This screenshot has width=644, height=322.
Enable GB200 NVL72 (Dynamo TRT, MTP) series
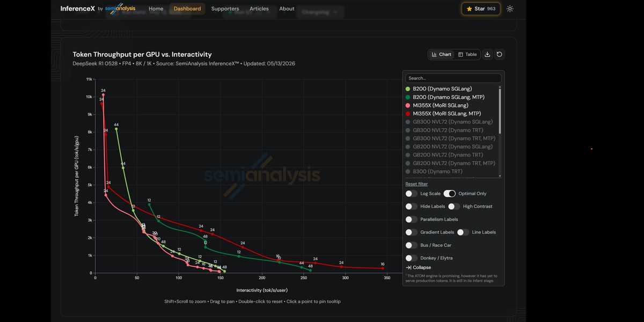tap(450, 163)
